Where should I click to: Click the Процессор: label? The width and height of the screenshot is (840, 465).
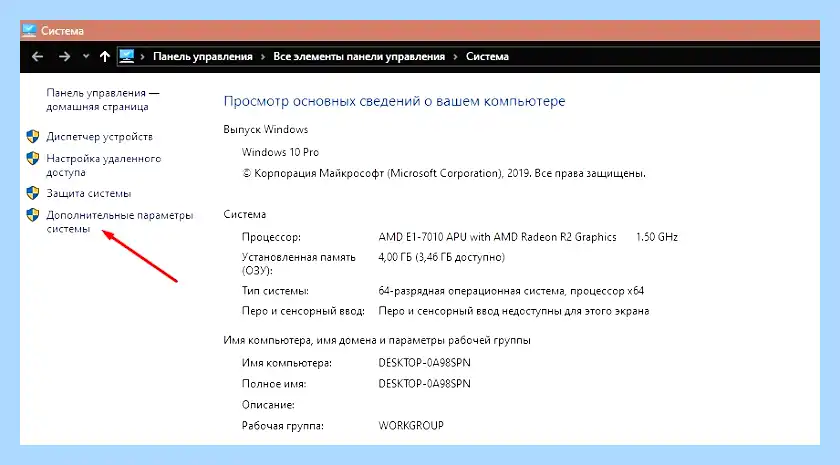(x=272, y=237)
